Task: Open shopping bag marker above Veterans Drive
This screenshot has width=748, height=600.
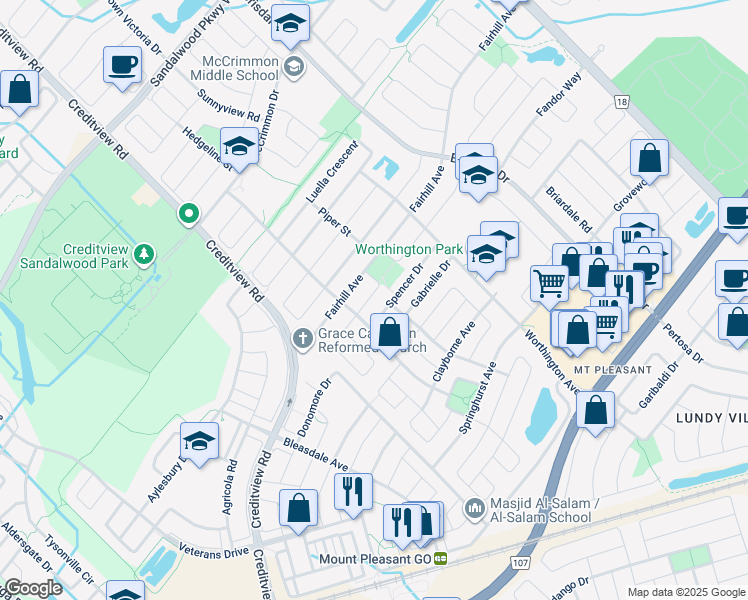Action: 299,510
